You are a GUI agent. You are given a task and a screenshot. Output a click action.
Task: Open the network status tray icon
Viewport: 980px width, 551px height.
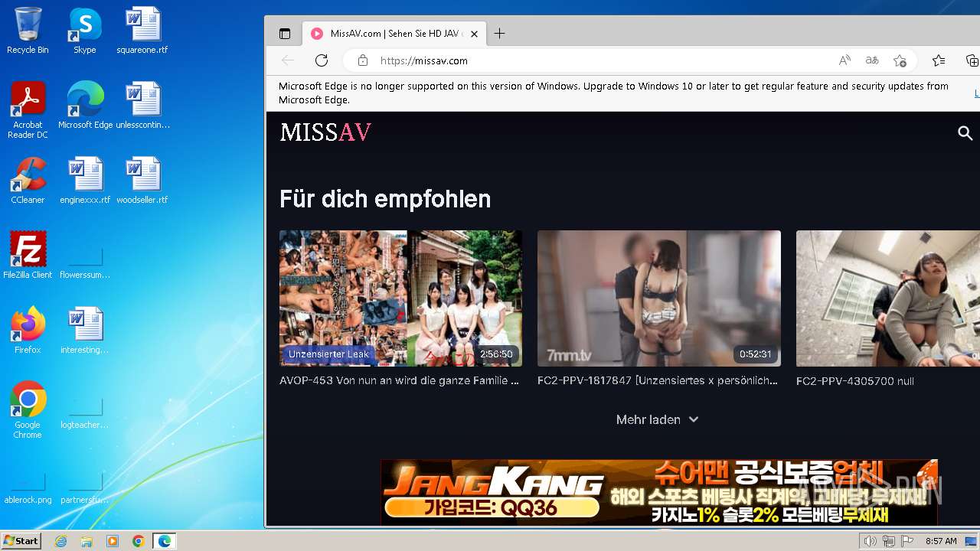889,541
